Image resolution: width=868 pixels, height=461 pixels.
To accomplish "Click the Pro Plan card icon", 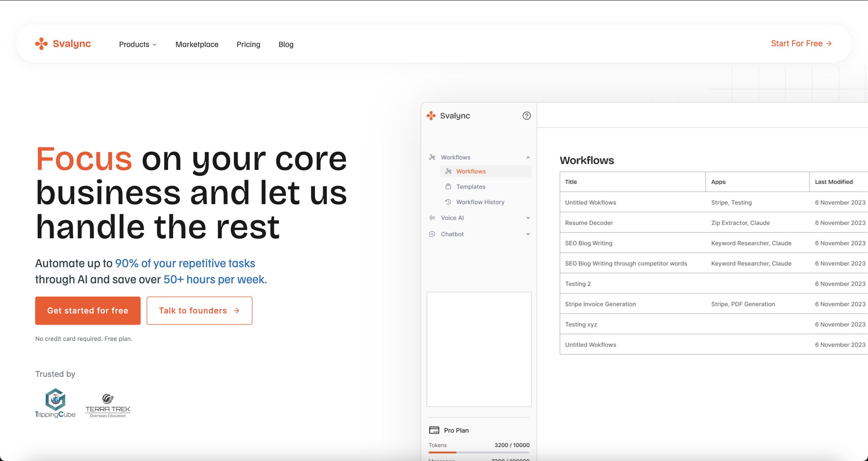I will coord(434,430).
